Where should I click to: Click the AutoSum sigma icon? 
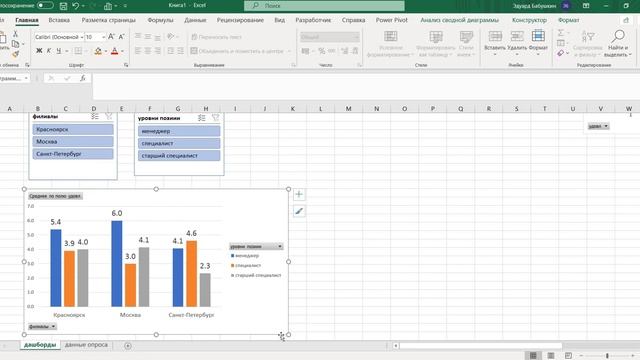(x=561, y=33)
